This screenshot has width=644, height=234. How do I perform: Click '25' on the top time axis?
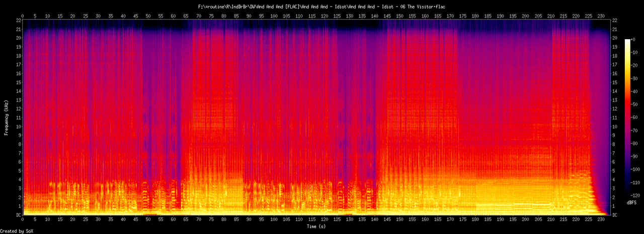pyautogui.click(x=85, y=16)
